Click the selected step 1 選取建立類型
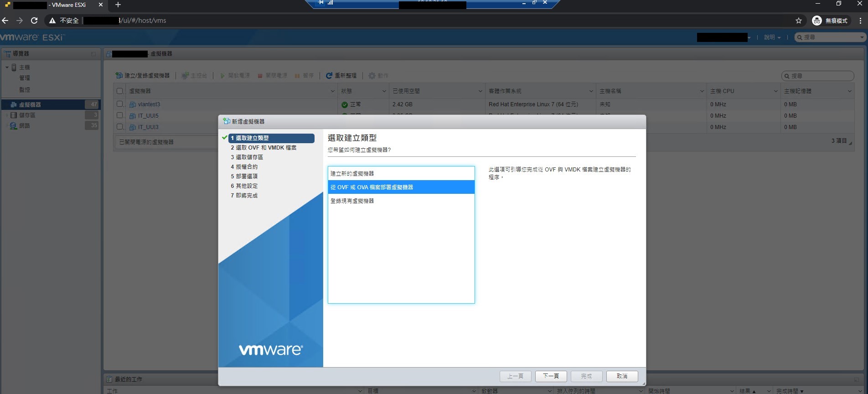This screenshot has width=868, height=394. [x=271, y=138]
